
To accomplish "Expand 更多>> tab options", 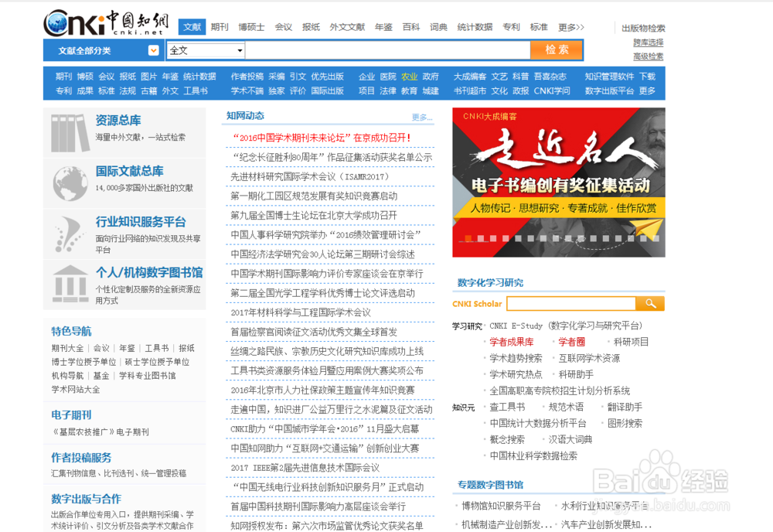I will coord(571,27).
